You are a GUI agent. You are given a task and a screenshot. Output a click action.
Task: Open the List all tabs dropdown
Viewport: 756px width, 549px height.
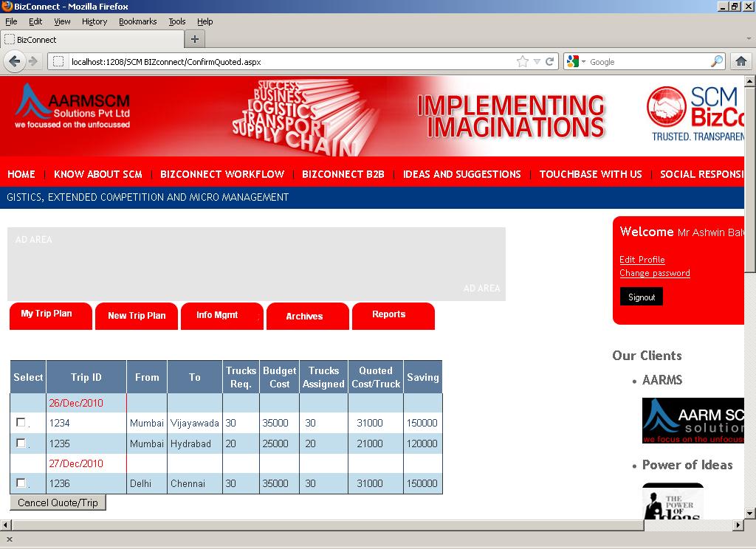coord(749,38)
